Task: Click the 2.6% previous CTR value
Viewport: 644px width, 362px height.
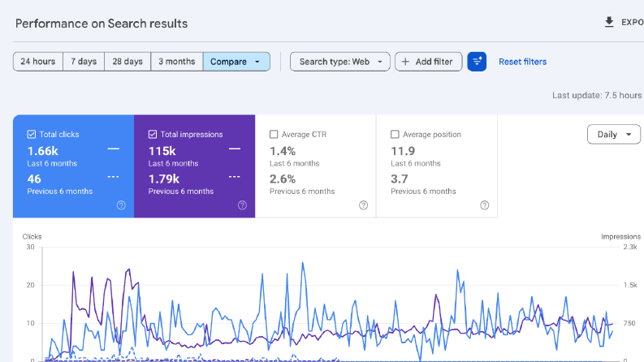Action: 283,179
